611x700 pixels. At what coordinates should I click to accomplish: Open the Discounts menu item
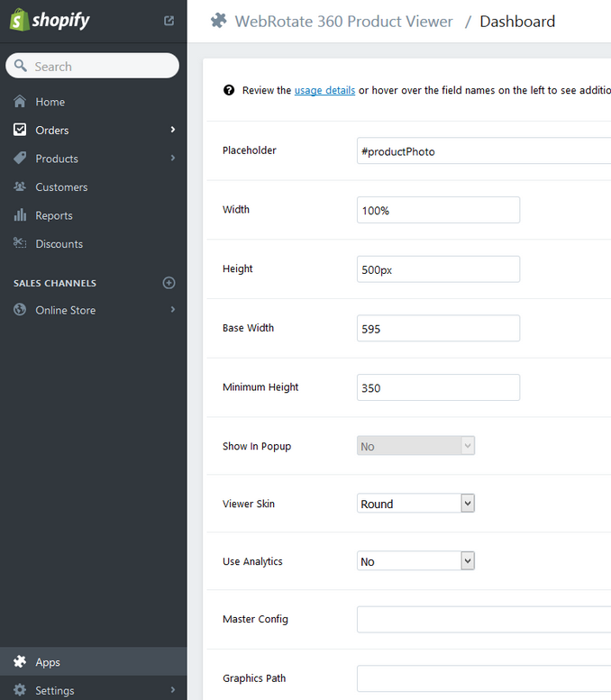[x=59, y=244]
